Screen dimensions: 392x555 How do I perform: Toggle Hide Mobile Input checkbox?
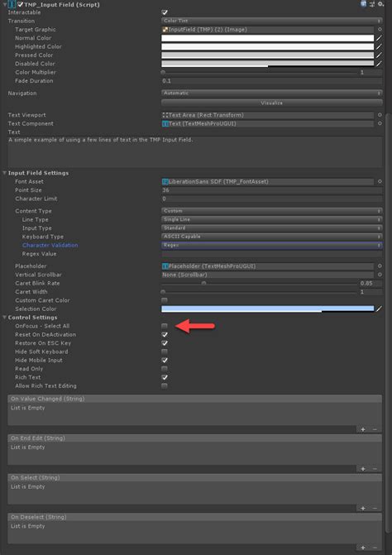coord(165,360)
